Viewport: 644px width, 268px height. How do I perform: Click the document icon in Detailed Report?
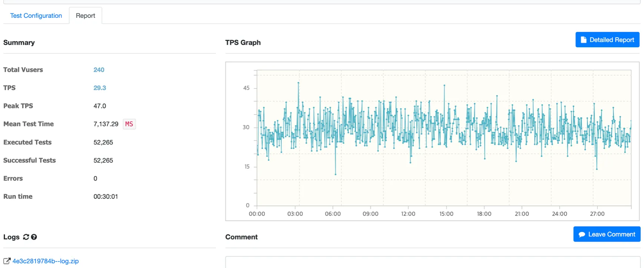point(583,40)
